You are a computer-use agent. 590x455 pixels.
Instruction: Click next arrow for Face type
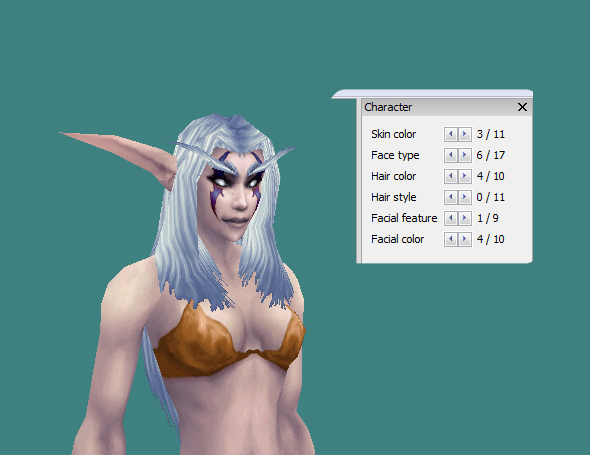click(465, 155)
